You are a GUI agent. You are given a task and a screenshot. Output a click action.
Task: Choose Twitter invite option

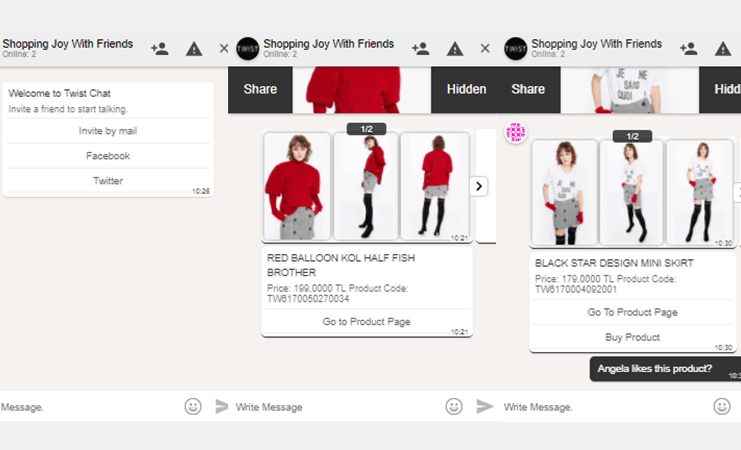click(x=108, y=181)
